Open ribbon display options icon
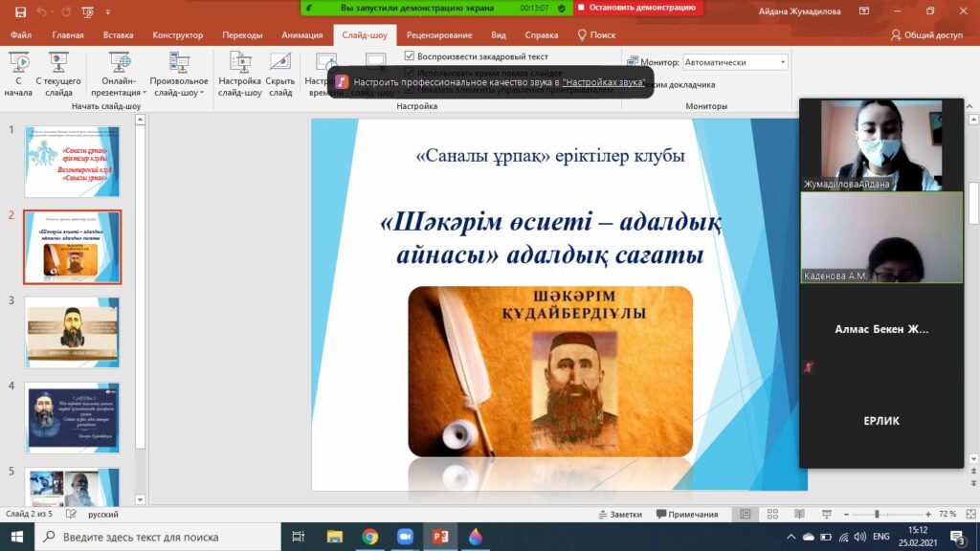The width and height of the screenshot is (980, 551). point(864,11)
